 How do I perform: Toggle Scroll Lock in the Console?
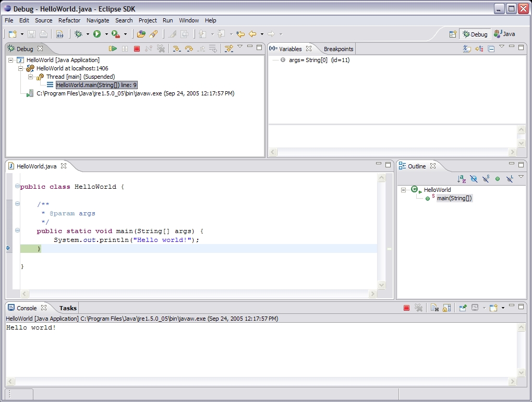pyautogui.click(x=447, y=308)
